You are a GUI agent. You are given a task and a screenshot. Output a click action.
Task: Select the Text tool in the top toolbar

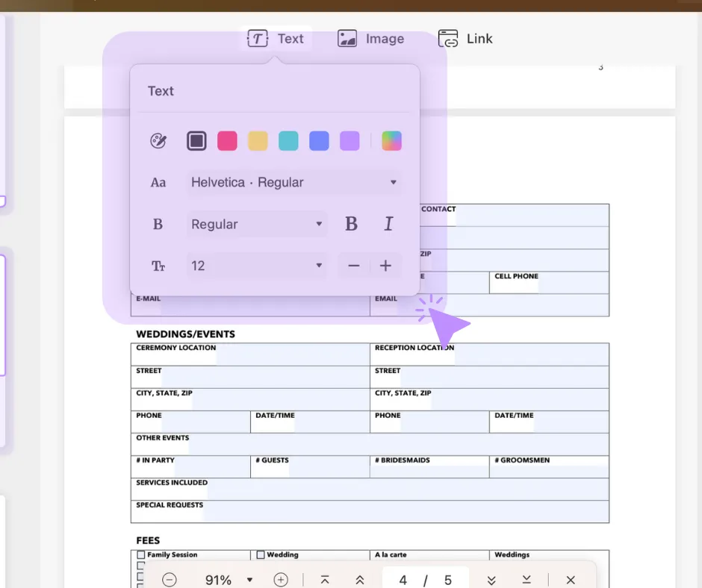pyautogui.click(x=277, y=38)
